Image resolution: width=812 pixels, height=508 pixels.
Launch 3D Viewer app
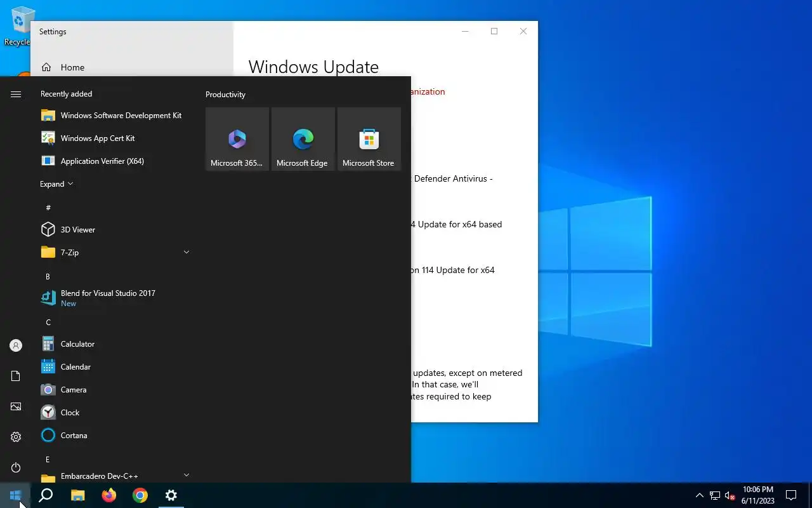(115, 230)
